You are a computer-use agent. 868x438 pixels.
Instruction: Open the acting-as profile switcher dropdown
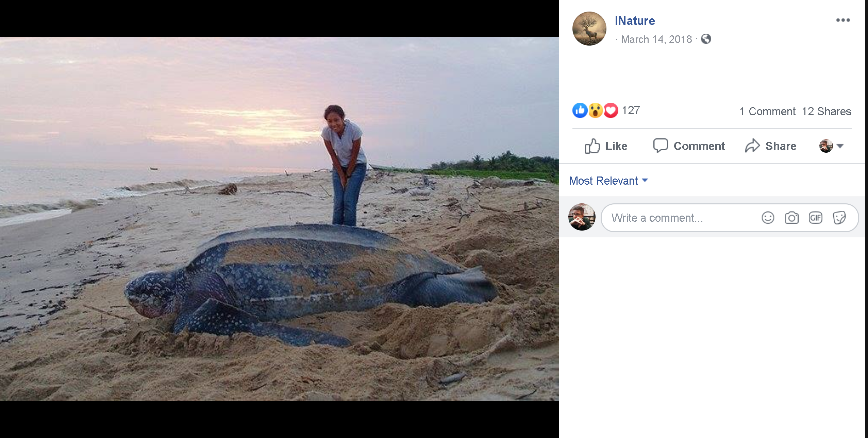tap(831, 146)
